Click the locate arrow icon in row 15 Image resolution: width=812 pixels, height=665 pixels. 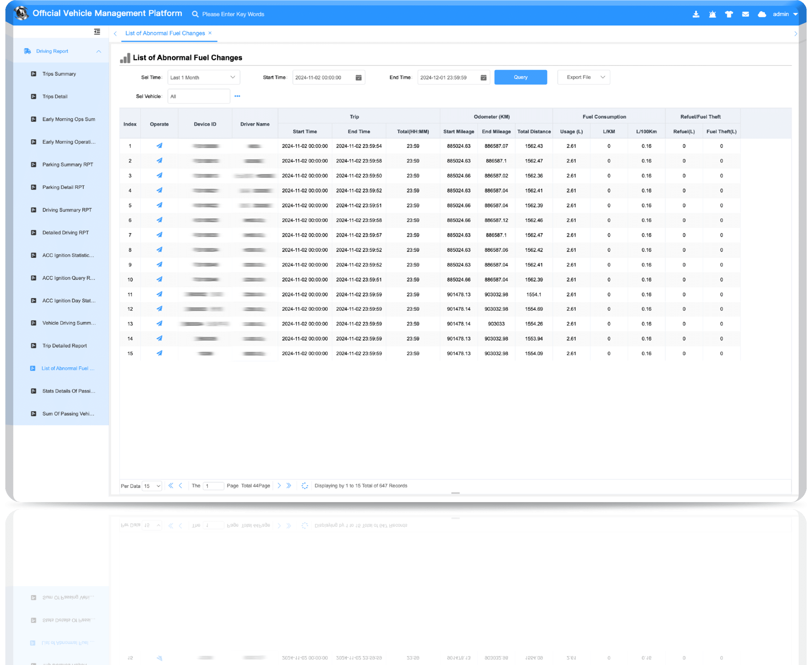click(159, 353)
